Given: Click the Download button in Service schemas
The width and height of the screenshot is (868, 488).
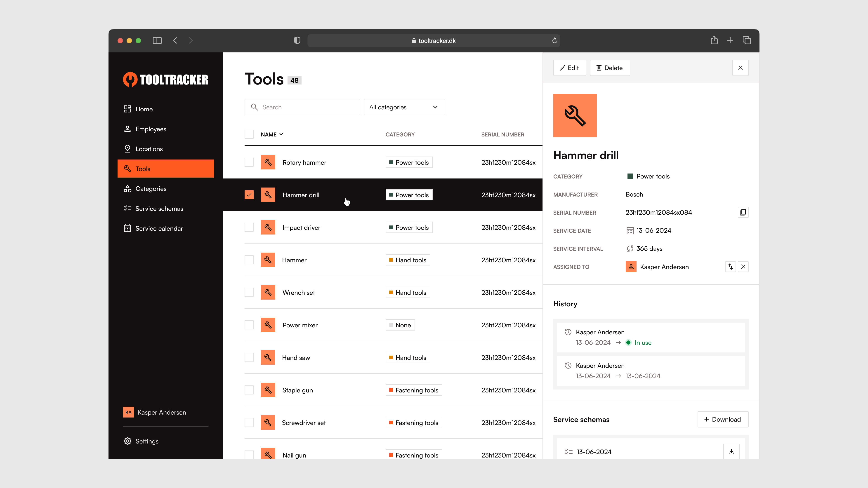Looking at the screenshot, I should point(723,419).
